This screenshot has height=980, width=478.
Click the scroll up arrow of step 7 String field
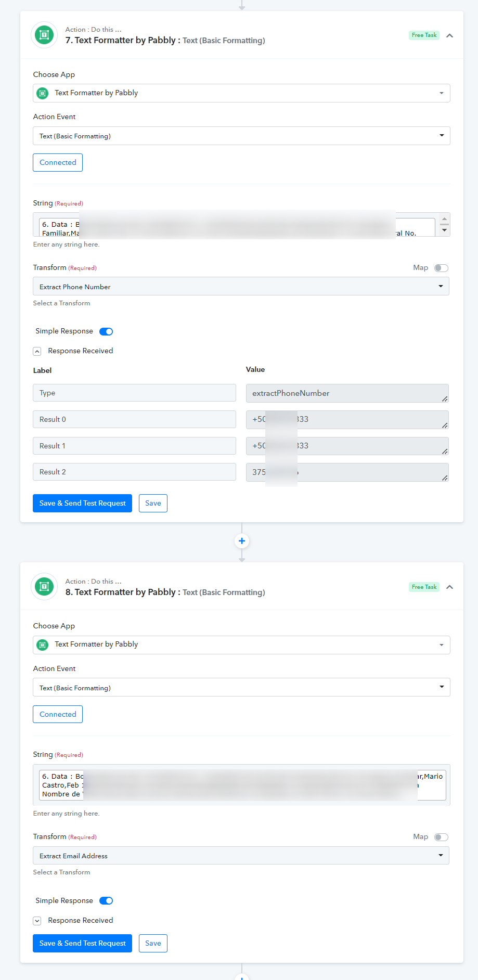coord(444,218)
